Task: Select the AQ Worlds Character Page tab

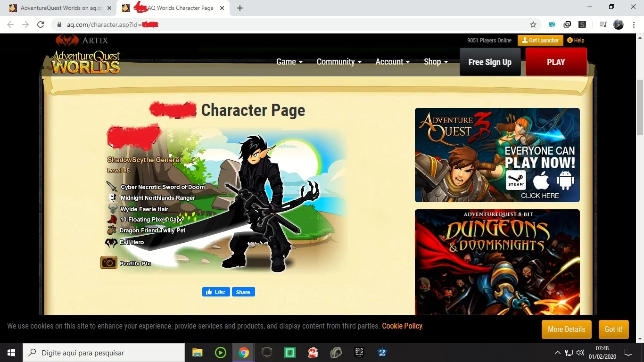Action: [x=172, y=8]
